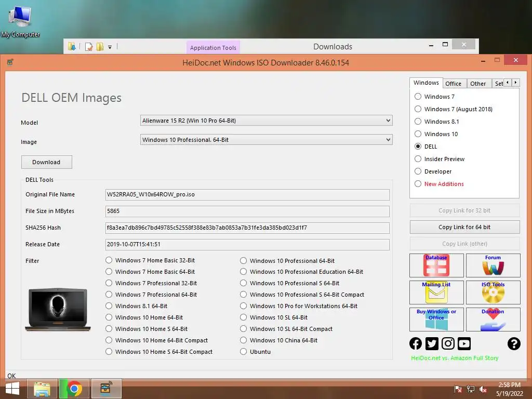
Task: Click the Donation heart icon
Action: pyautogui.click(x=493, y=320)
